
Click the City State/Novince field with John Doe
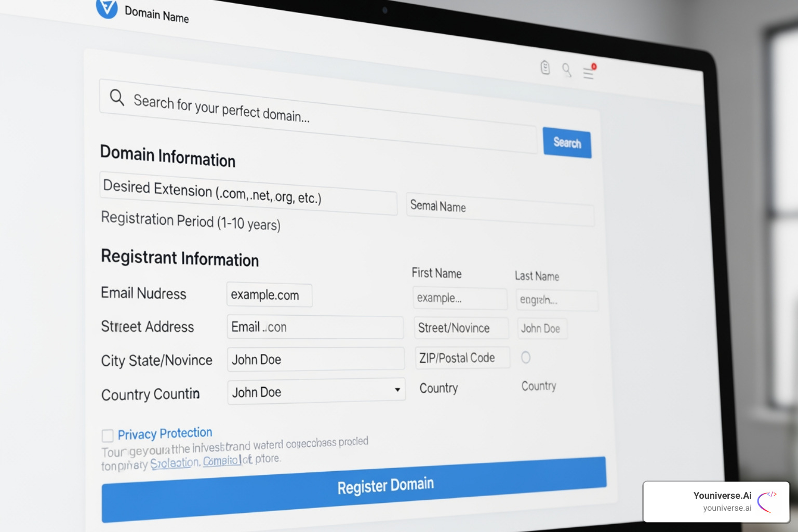click(316, 359)
